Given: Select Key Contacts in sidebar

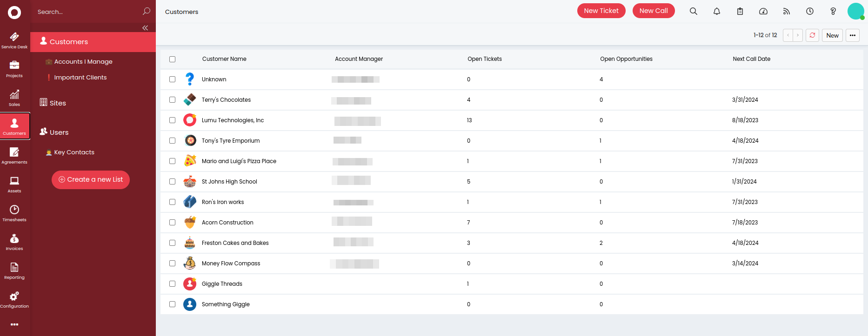Looking at the screenshot, I should [x=74, y=152].
